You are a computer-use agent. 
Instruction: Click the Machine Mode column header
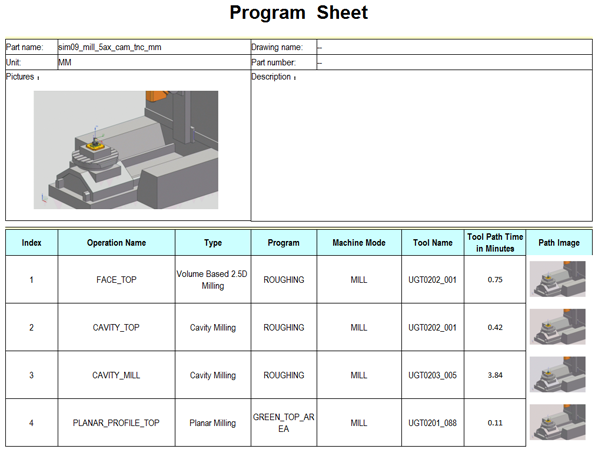click(359, 243)
